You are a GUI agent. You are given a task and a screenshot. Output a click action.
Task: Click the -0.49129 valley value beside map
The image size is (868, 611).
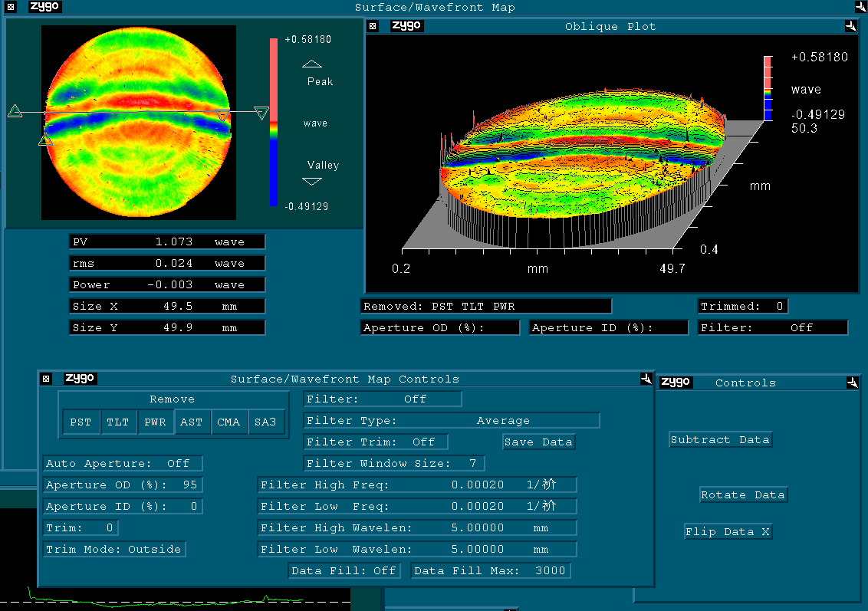307,206
